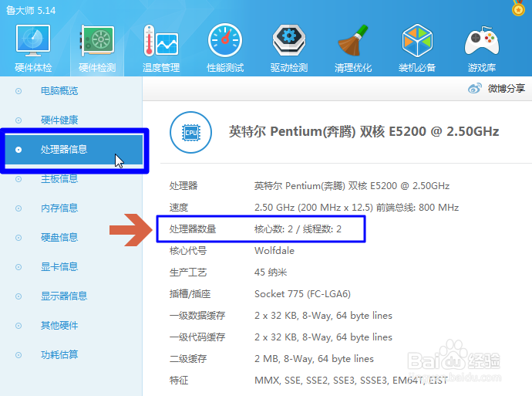532x396 pixels.
Task: Click the bullet dot beside 内存信息
Action: tap(19, 208)
